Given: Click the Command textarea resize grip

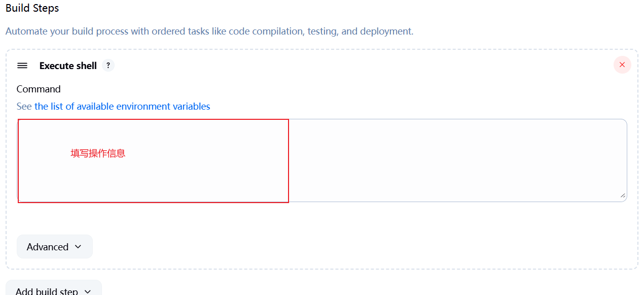Looking at the screenshot, I should (x=622, y=196).
